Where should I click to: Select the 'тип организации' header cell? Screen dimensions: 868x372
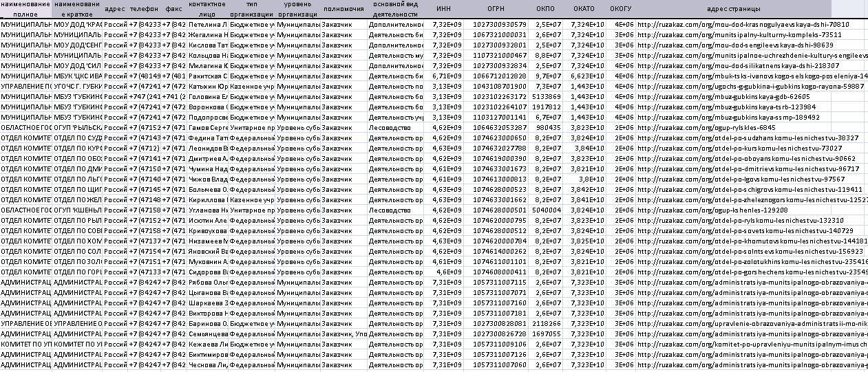pos(252,9)
